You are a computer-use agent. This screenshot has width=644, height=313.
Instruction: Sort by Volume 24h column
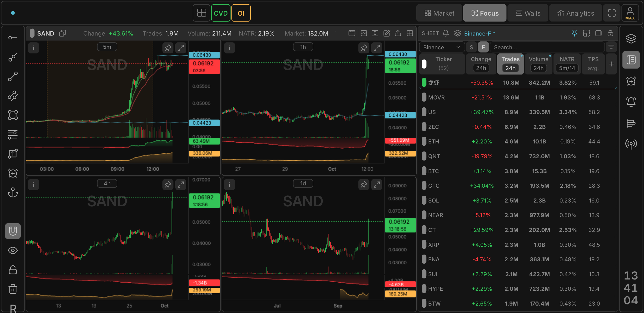click(538, 64)
